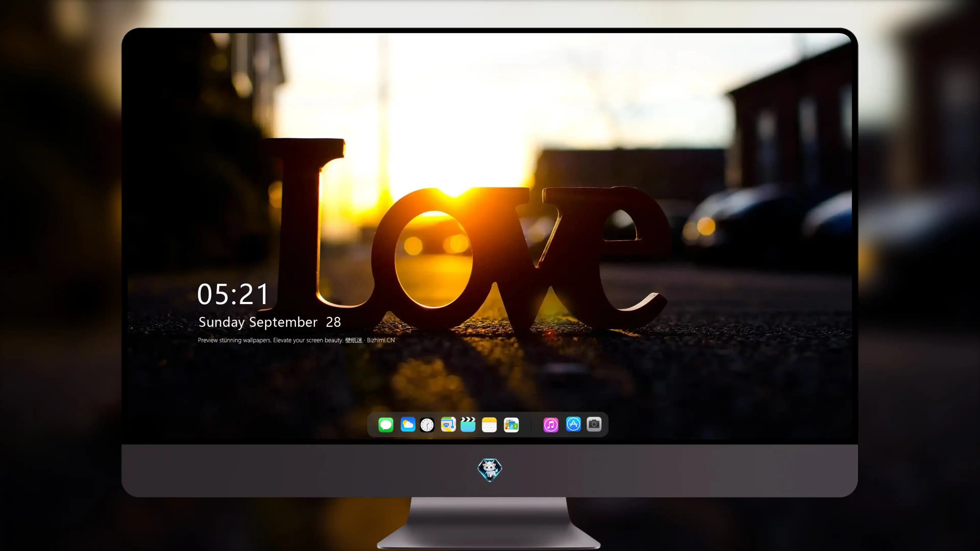The height and width of the screenshot is (551, 980).
Task: Open the blue App Store icon
Action: [x=573, y=424]
